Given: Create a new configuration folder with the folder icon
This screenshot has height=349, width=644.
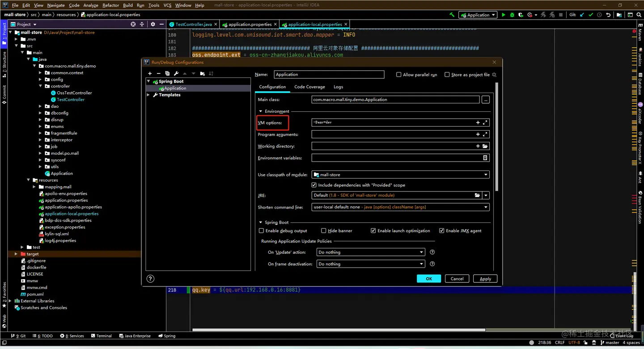Looking at the screenshot, I should pyautogui.click(x=203, y=73).
